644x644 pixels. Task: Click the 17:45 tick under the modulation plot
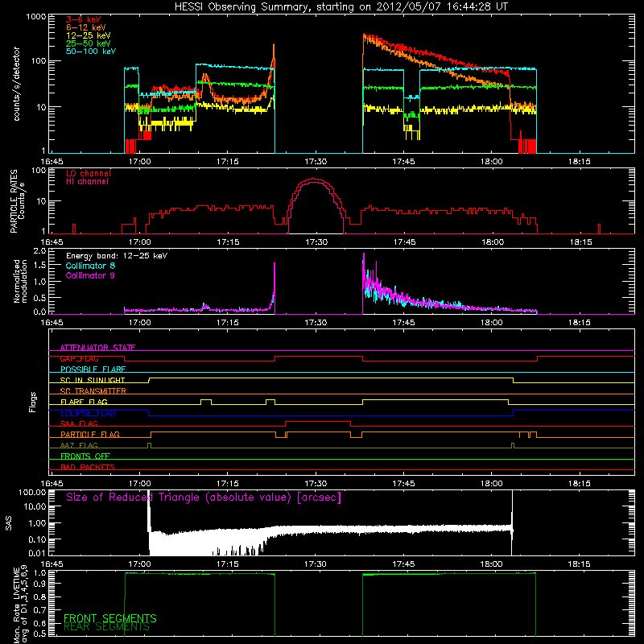404,323
